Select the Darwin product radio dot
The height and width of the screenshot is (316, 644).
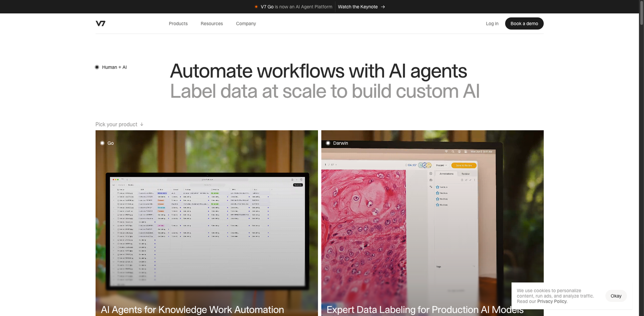[x=328, y=143]
